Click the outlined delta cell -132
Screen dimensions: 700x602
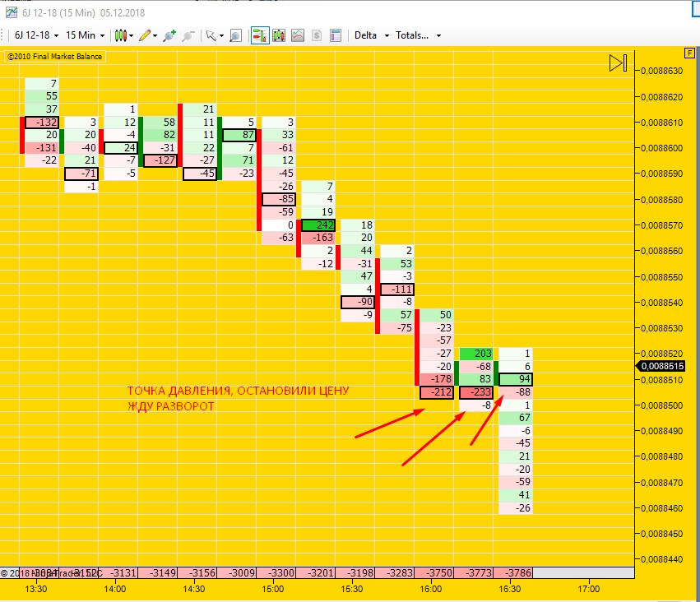[x=41, y=123]
